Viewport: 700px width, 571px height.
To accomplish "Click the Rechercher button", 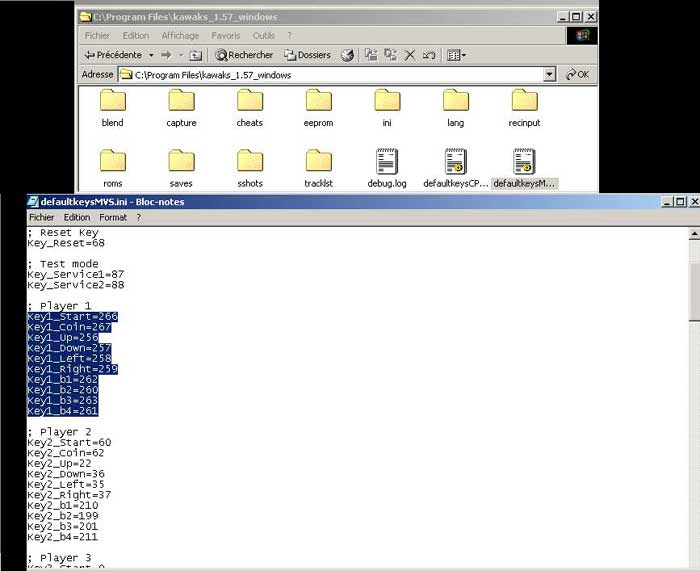I will click(x=243, y=55).
